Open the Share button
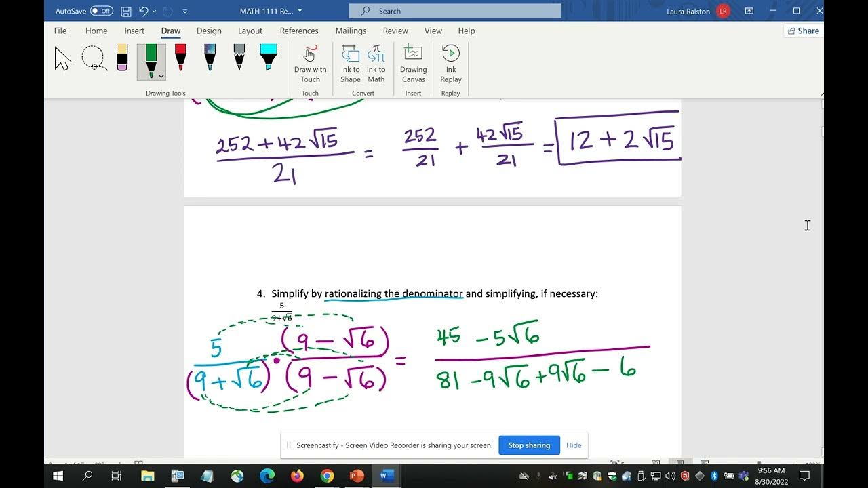The height and width of the screenshot is (488, 868). coord(803,30)
